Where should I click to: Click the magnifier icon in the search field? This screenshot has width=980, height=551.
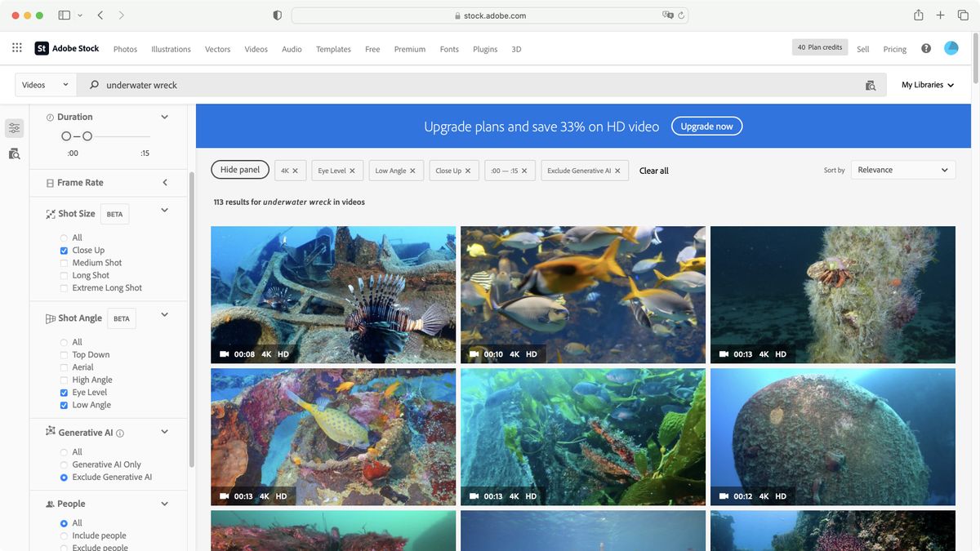(x=92, y=84)
